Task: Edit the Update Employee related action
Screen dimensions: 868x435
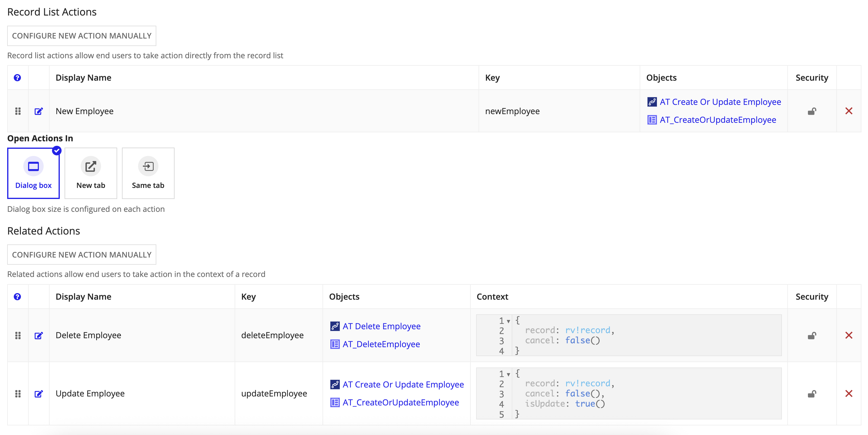Action: click(x=39, y=393)
